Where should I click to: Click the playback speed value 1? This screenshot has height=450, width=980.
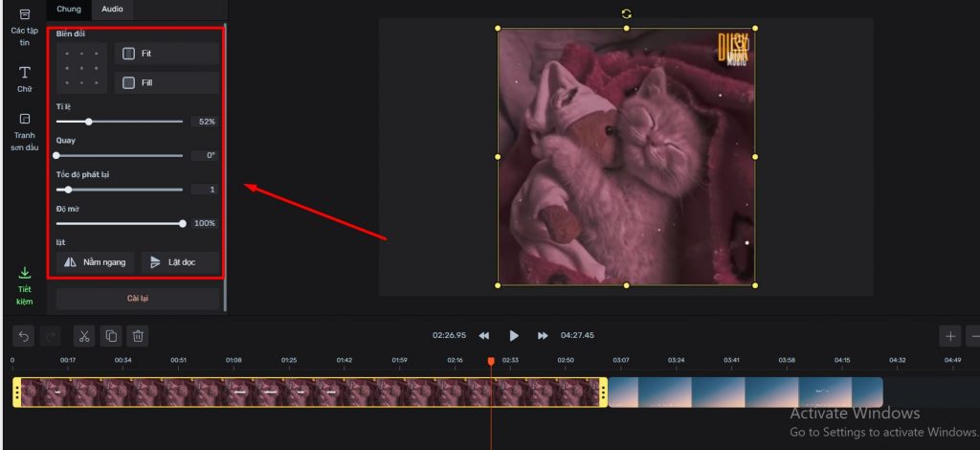[205, 190]
